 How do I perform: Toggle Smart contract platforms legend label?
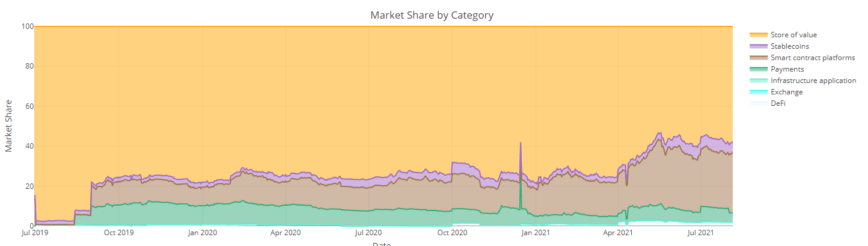(813, 58)
